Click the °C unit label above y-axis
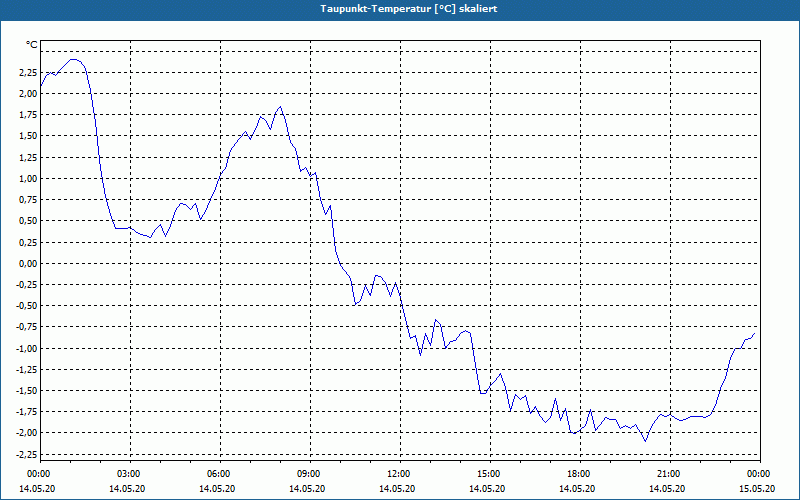The width and height of the screenshot is (800, 500). point(32,45)
